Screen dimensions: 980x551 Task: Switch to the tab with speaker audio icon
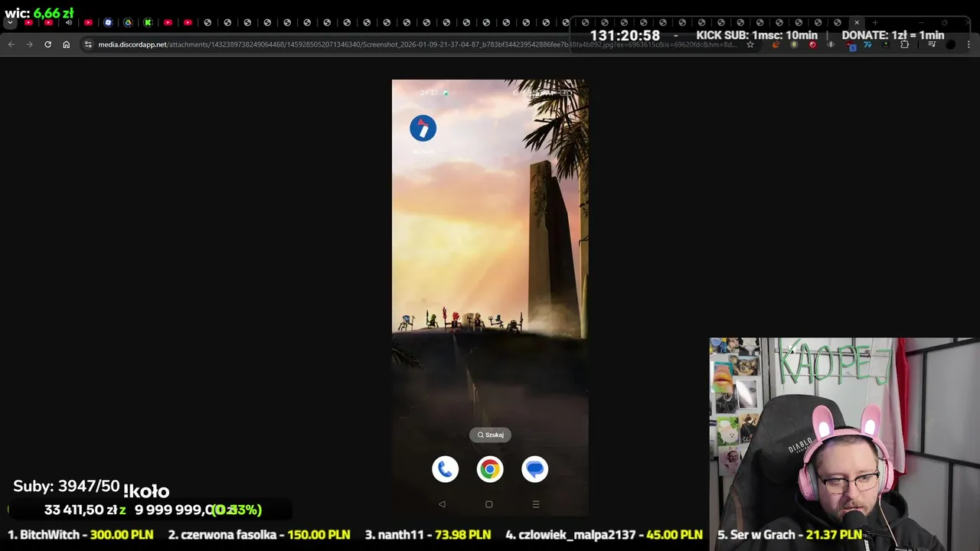[x=68, y=22]
